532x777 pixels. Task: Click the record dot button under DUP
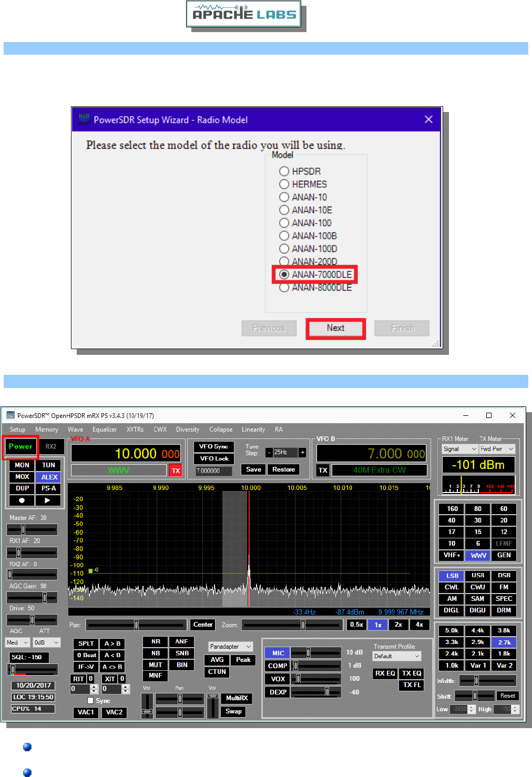pos(22,500)
